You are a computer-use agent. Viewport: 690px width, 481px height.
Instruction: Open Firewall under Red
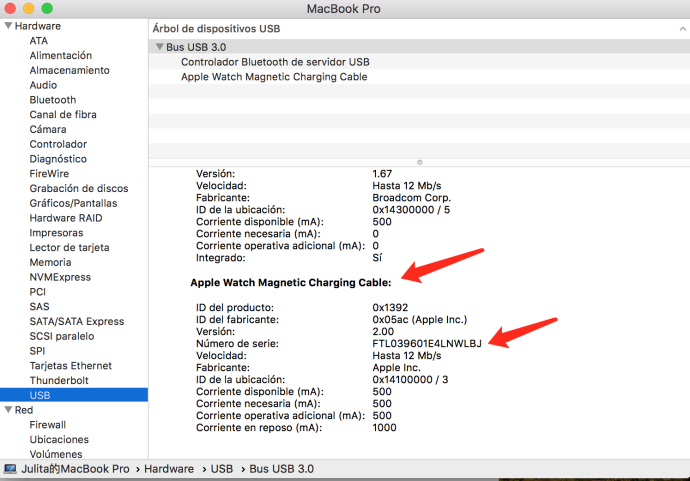pyautogui.click(x=48, y=425)
